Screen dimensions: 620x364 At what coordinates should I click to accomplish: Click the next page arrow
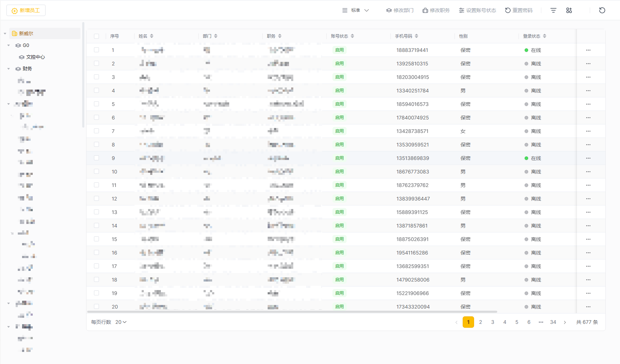565,322
